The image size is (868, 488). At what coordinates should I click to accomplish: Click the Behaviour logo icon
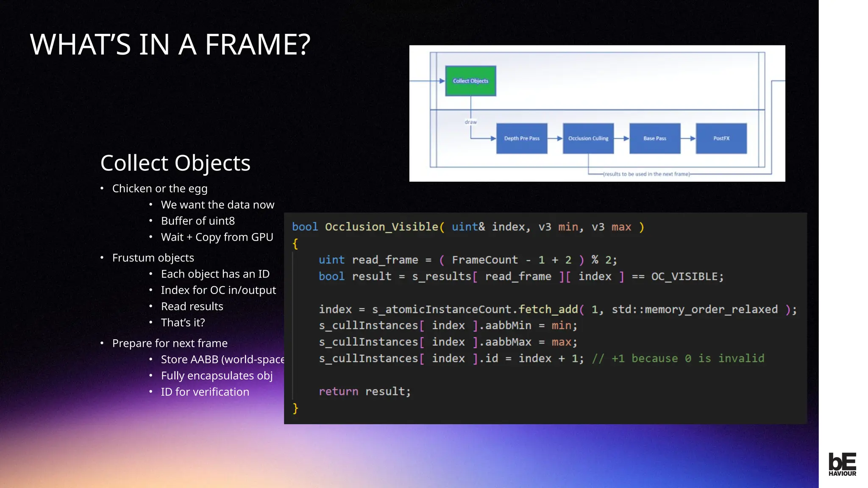click(842, 464)
